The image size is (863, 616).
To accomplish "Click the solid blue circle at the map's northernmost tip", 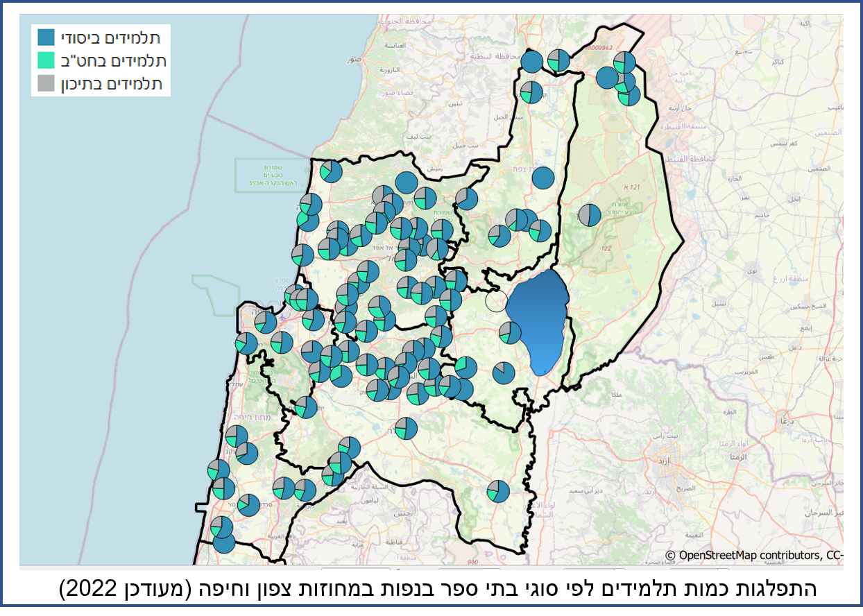I will [532, 62].
